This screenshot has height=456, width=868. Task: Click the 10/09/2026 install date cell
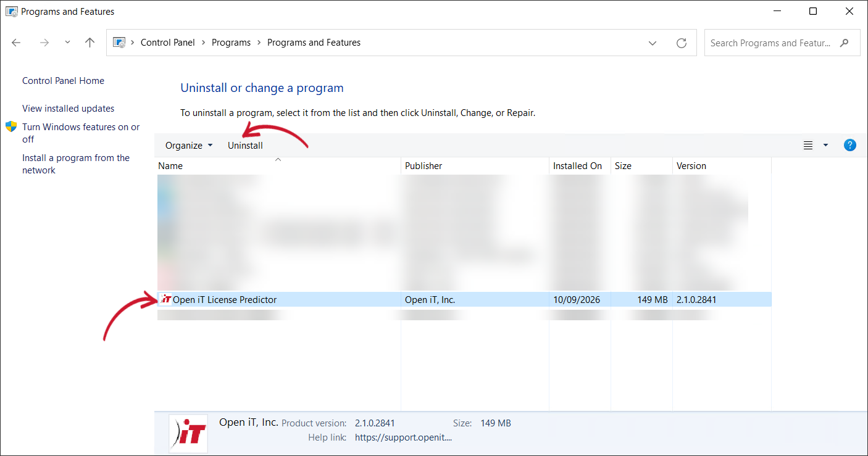click(577, 300)
